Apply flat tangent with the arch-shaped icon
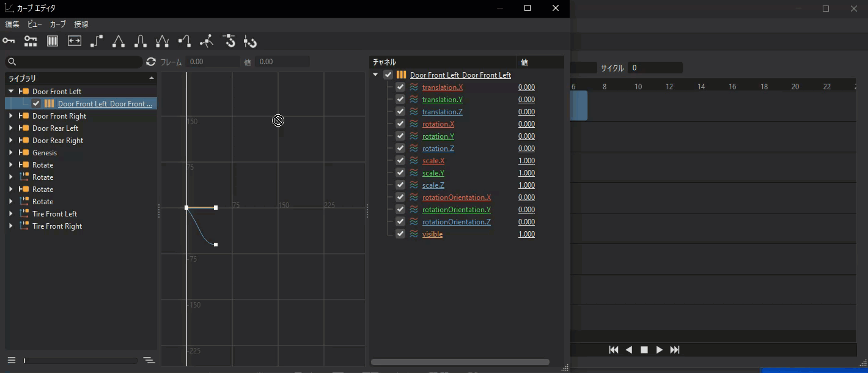Image resolution: width=868 pixels, height=373 pixels. 141,41
